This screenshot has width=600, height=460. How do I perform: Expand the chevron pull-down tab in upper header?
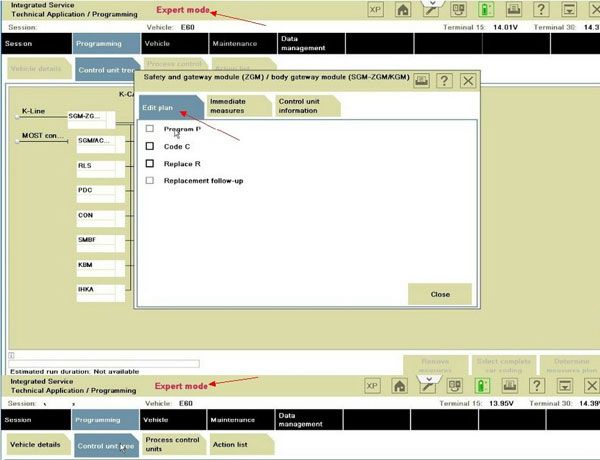click(x=432, y=3)
